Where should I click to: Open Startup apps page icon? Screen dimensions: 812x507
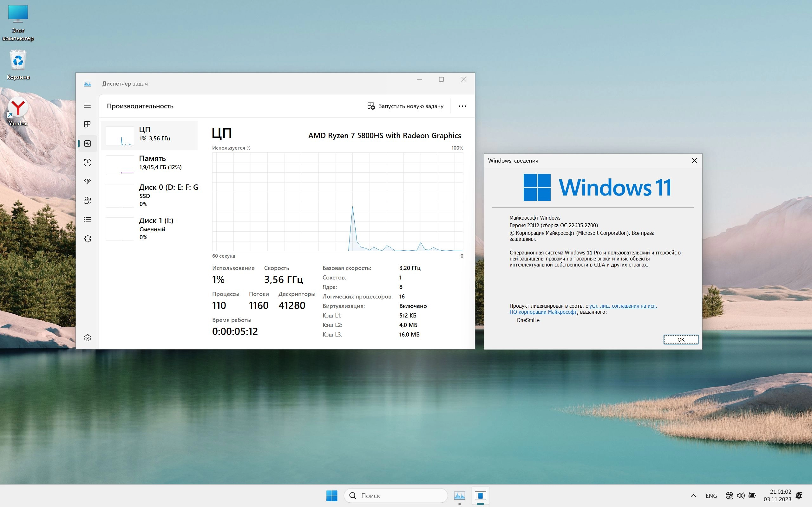click(x=87, y=181)
